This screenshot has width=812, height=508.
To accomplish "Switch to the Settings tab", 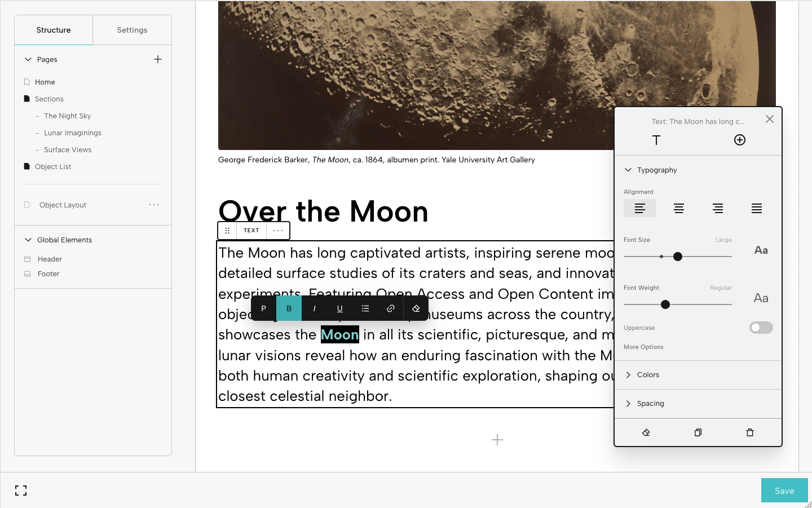I will 132,30.
